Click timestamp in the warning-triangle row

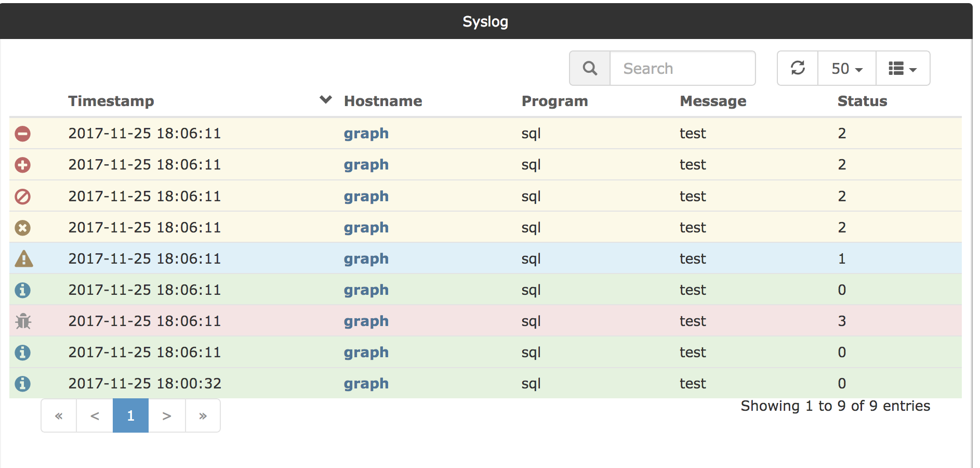(145, 258)
